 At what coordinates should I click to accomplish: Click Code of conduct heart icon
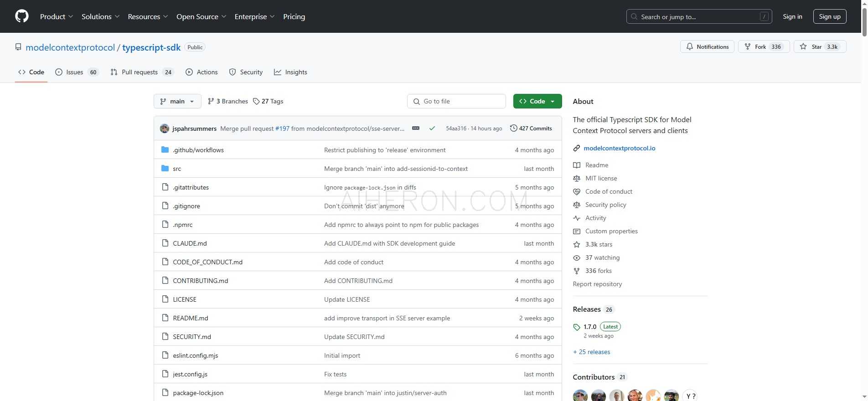[x=577, y=191]
